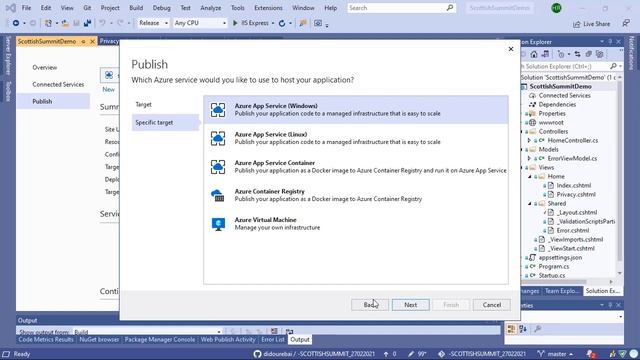
Task: Open the Project menu
Action: (x=110, y=8)
